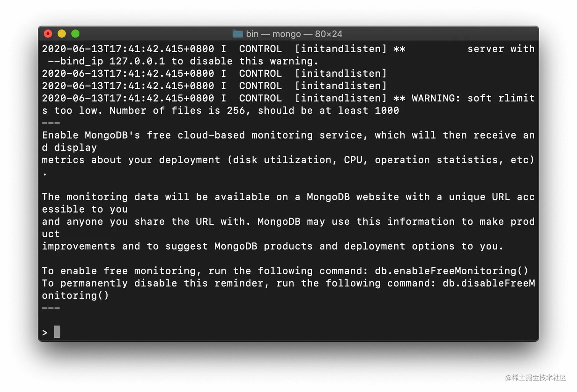
Task: Click the first "[initandlisten] **" log entry
Action: coord(350,49)
